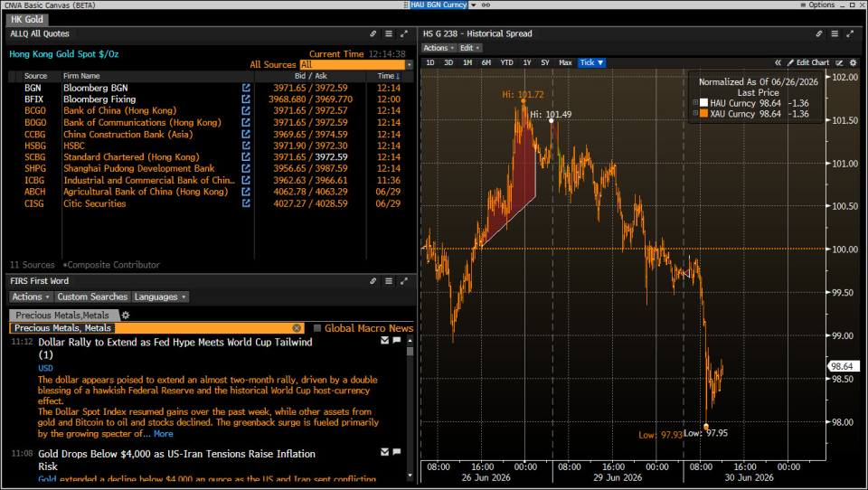This screenshot has height=490, width=868.
Task: Open Bloomberg Fixing launch icon
Action: pyautogui.click(x=246, y=99)
